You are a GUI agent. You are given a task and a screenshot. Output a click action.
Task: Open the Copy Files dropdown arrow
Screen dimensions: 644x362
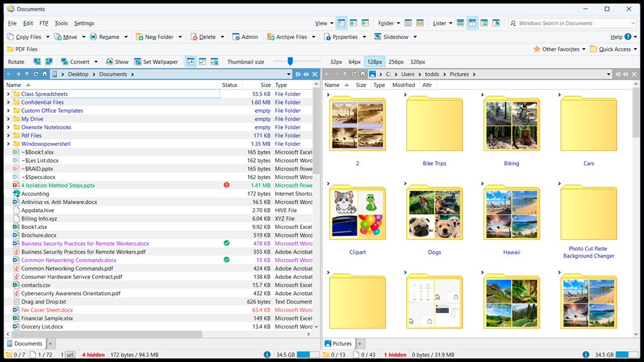pos(48,37)
